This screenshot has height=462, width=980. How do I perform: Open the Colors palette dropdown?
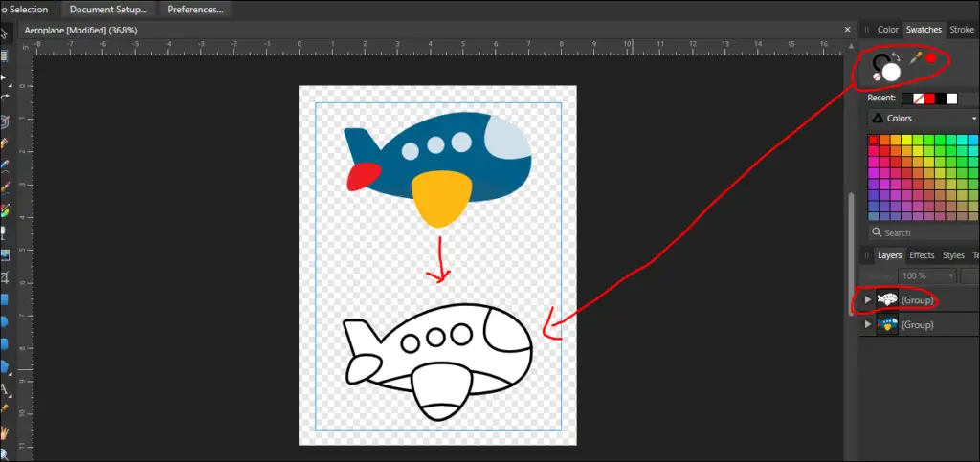tap(924, 118)
